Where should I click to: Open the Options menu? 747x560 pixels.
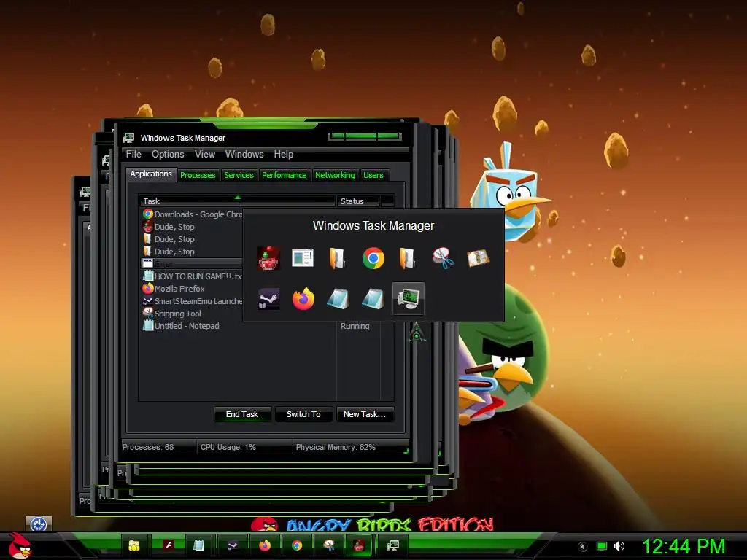pyautogui.click(x=168, y=155)
